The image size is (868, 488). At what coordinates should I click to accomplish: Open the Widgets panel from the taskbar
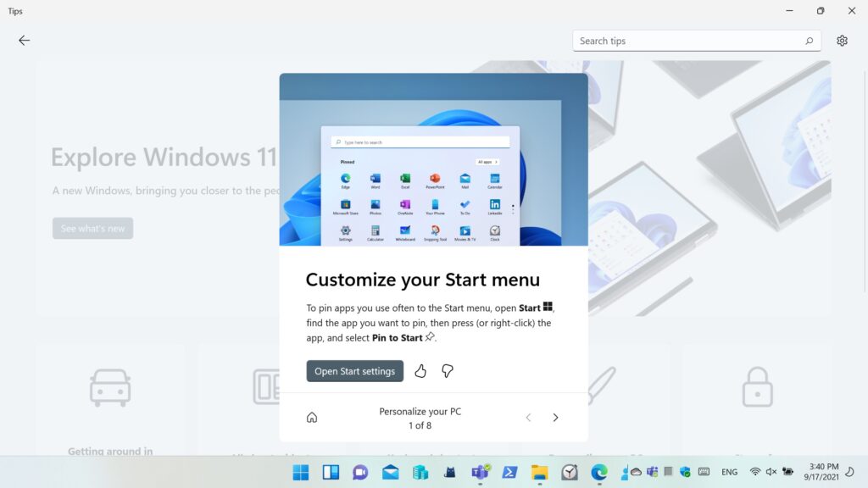coord(331,473)
